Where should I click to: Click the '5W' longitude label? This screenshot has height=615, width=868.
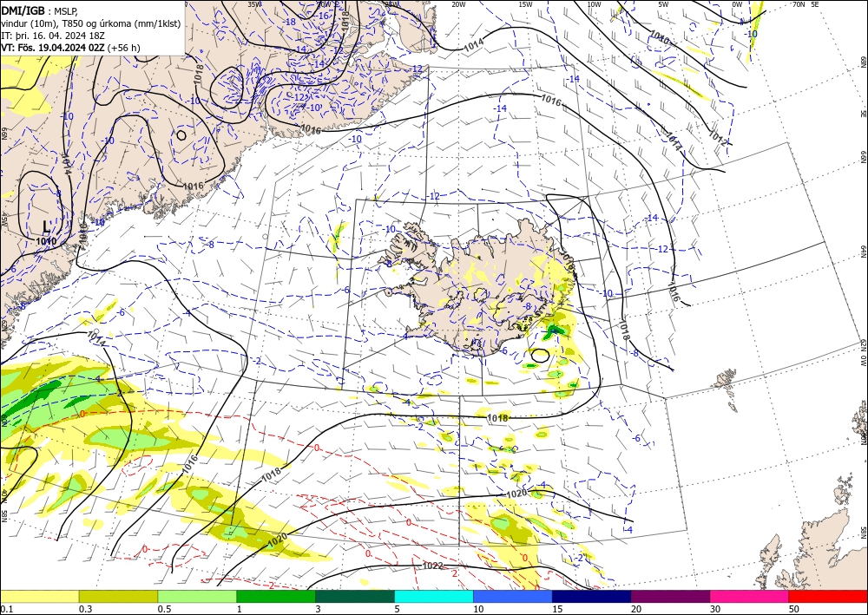point(664,4)
